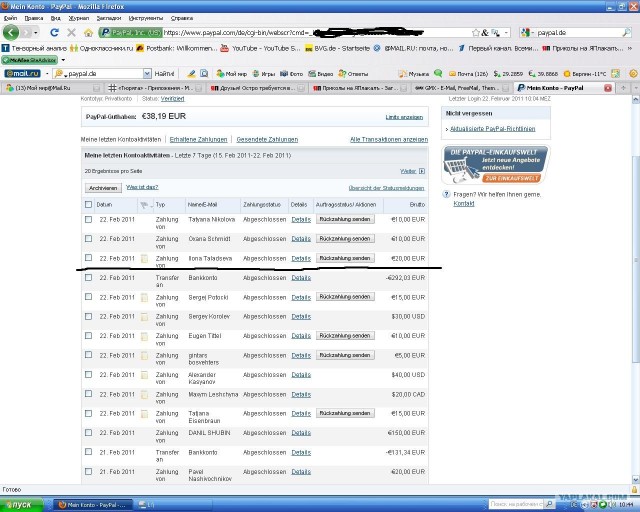Open Мой мир in the Mail.ru toolbar
This screenshot has height=512, width=640.
pos(231,73)
